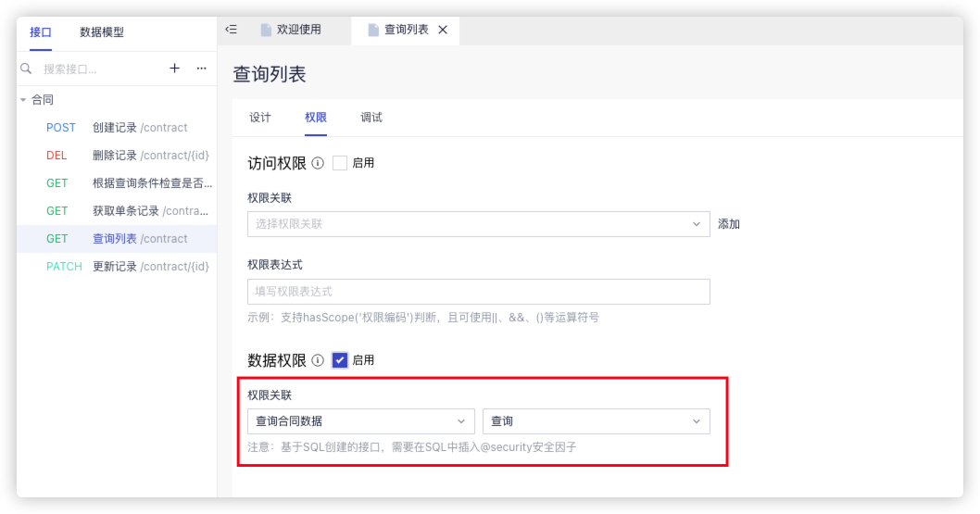The image size is (980, 514).
Task: Click the plus icon to add interface
Action: 174,69
